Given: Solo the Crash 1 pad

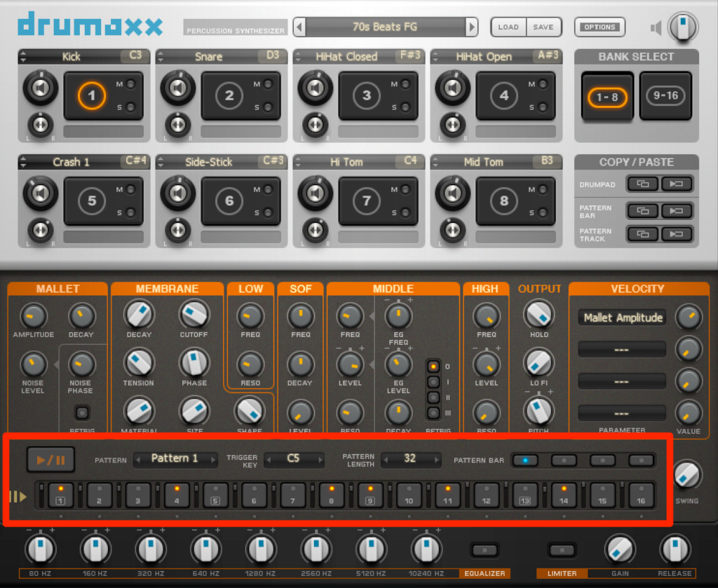Looking at the screenshot, I should point(130,212).
